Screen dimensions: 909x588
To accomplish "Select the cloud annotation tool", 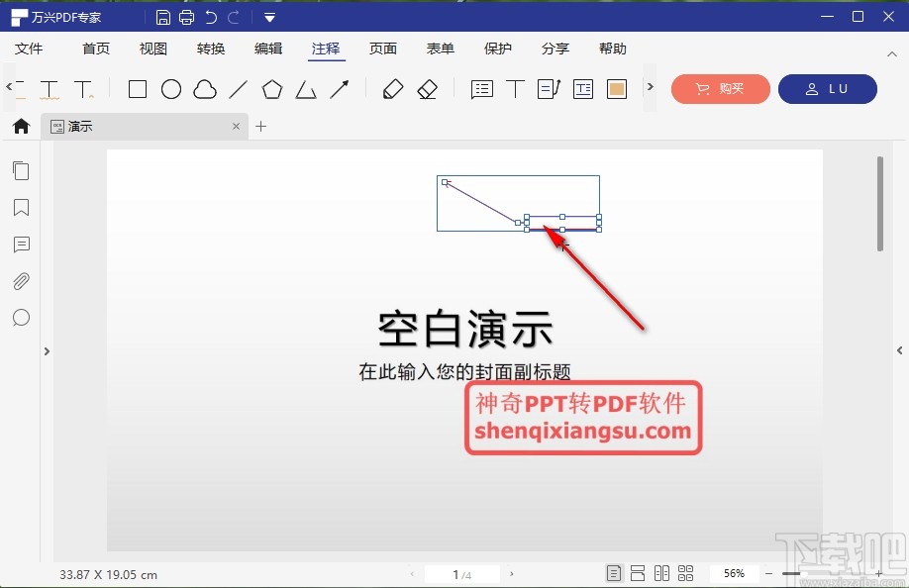I will coord(203,89).
